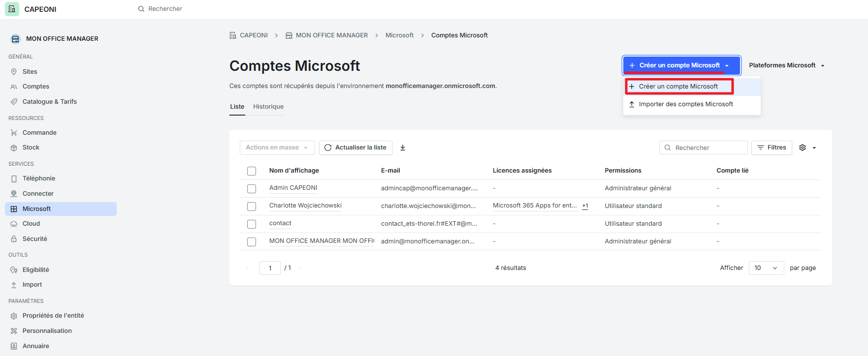Click the search magnifier icon in top bar
Screen dimensions: 868x356
141,9
